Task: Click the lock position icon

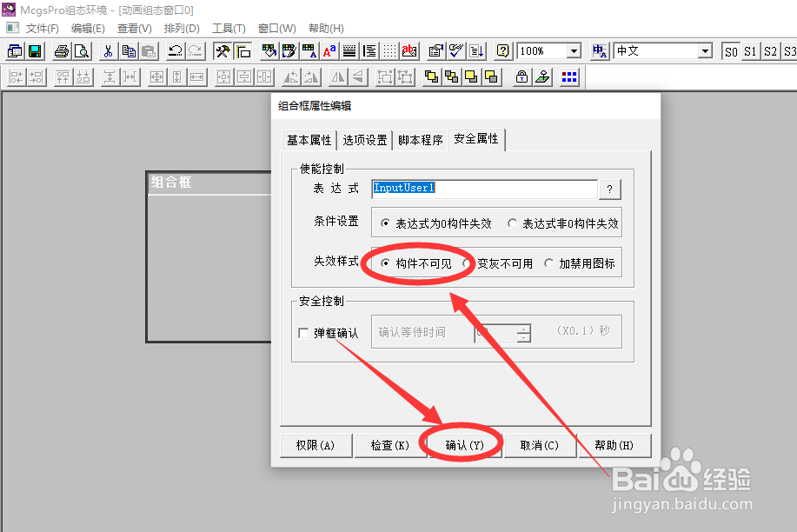Action: (521, 77)
